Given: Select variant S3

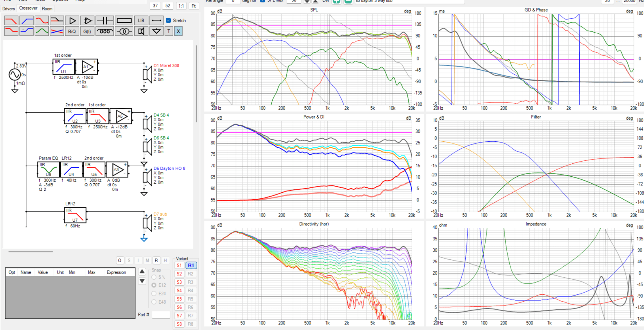Looking at the screenshot, I should (x=179, y=282).
